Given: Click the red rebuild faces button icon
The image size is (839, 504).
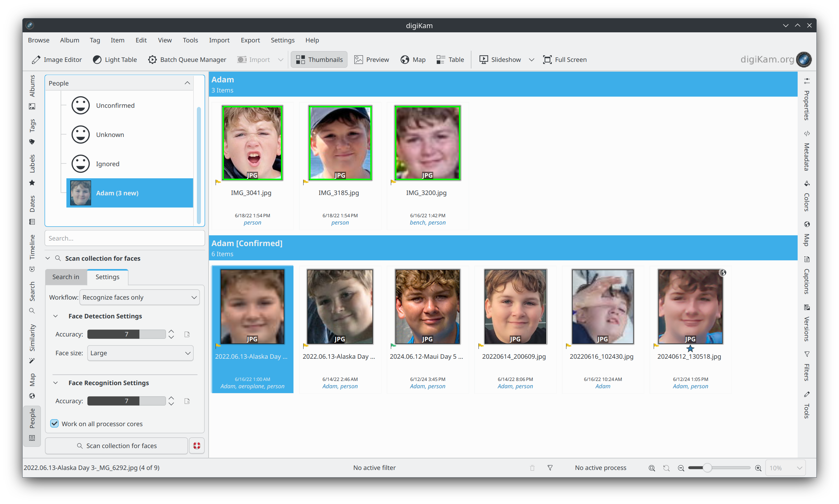Looking at the screenshot, I should coord(197,446).
